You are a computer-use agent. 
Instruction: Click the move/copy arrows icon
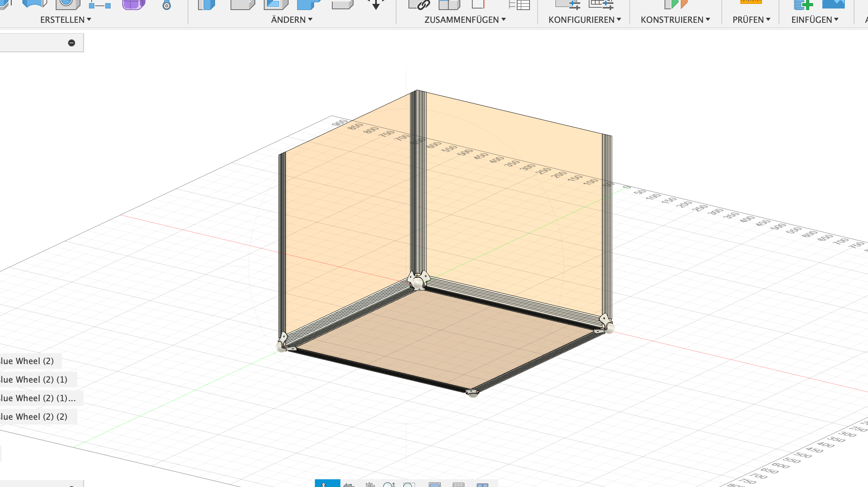pyautogui.click(x=375, y=5)
